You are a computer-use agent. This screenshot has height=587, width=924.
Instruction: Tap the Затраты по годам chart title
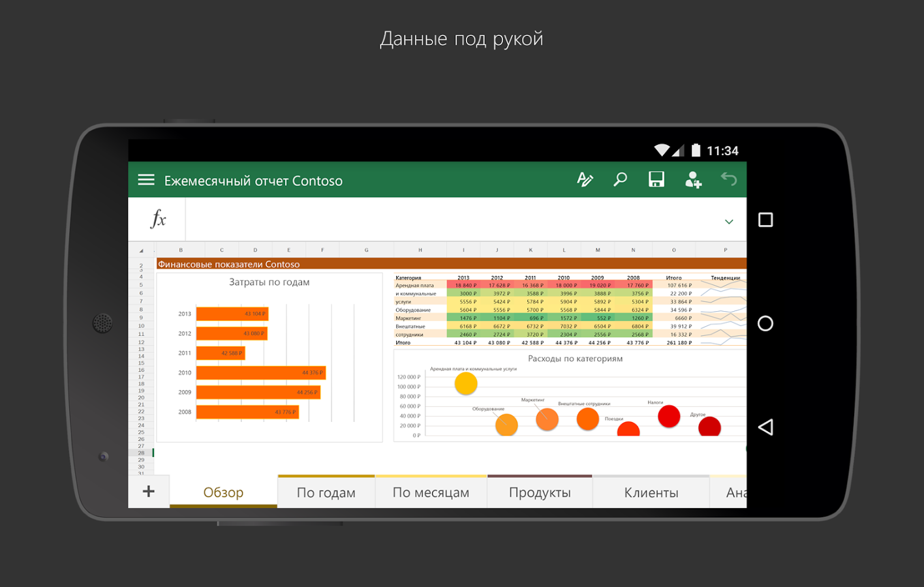[269, 282]
